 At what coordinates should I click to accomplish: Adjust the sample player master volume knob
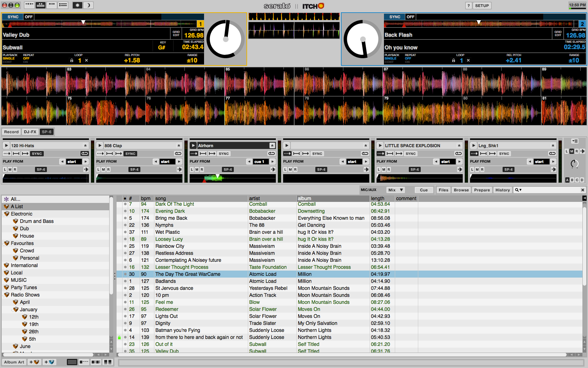click(574, 164)
